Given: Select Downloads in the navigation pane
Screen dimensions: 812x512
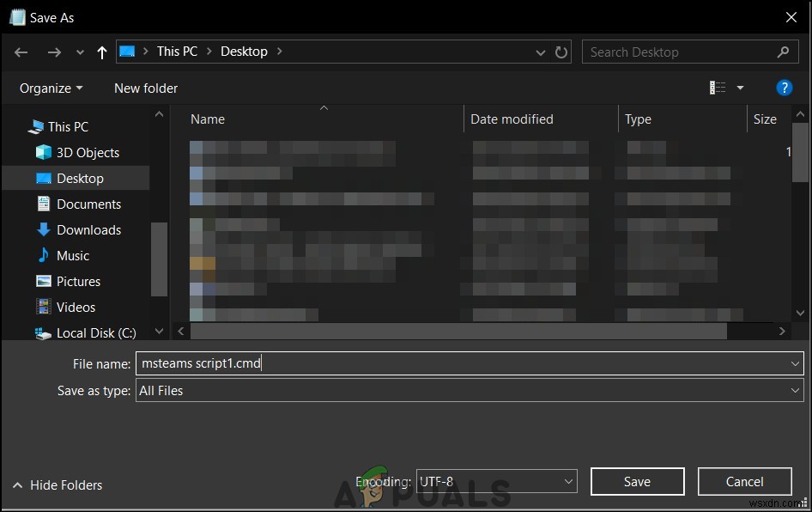Looking at the screenshot, I should [88, 229].
